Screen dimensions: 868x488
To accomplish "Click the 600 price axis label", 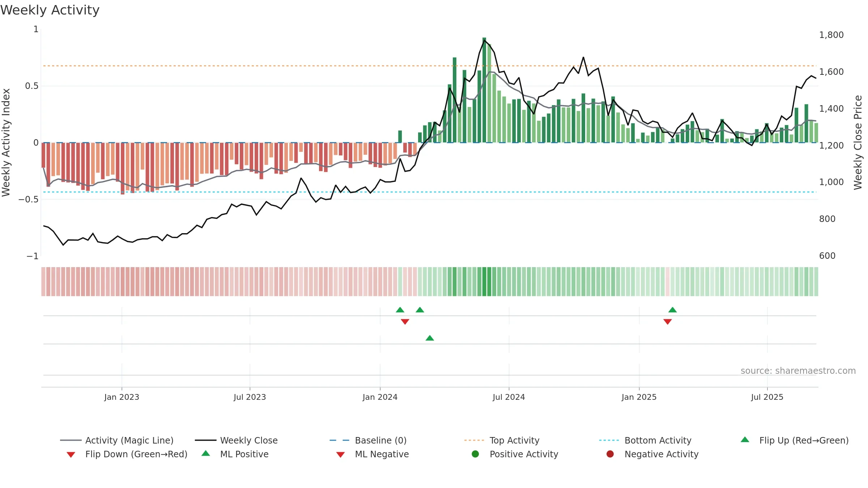I will tap(827, 256).
